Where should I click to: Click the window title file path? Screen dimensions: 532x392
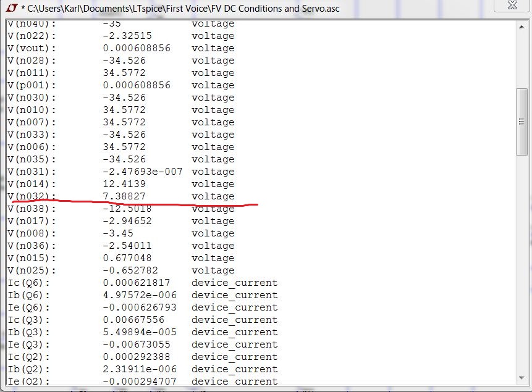pyautogui.click(x=184, y=9)
